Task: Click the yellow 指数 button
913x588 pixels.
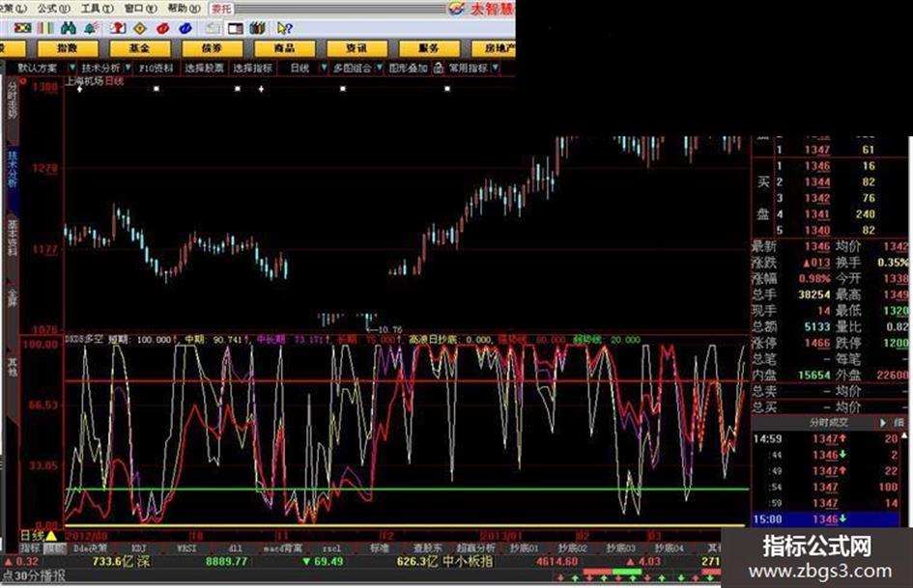Action: click(67, 47)
